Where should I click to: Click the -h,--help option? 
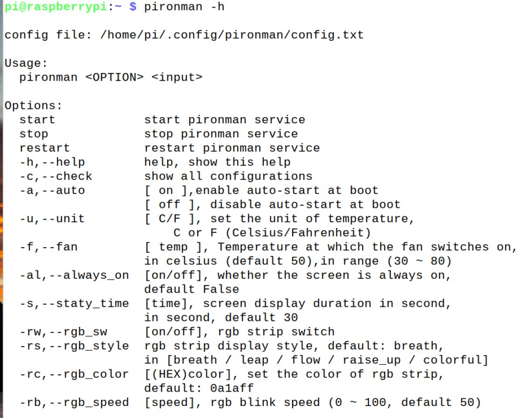(x=52, y=162)
